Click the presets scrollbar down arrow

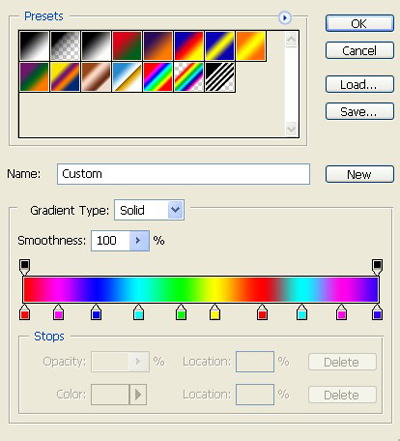(291, 129)
